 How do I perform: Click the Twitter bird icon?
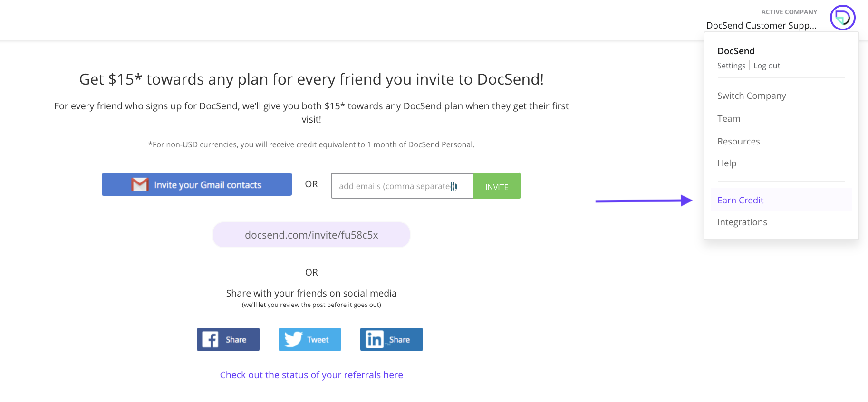pos(293,339)
